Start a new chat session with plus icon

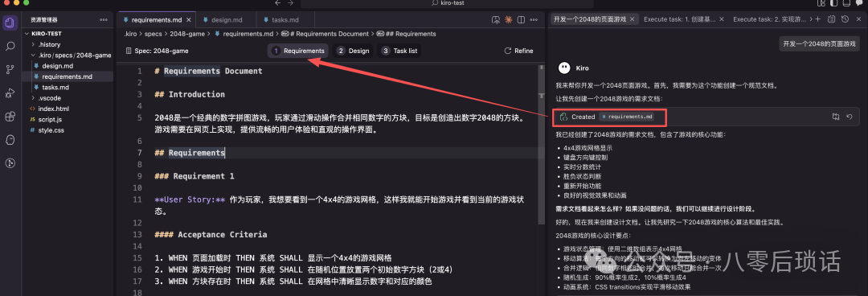point(818,19)
